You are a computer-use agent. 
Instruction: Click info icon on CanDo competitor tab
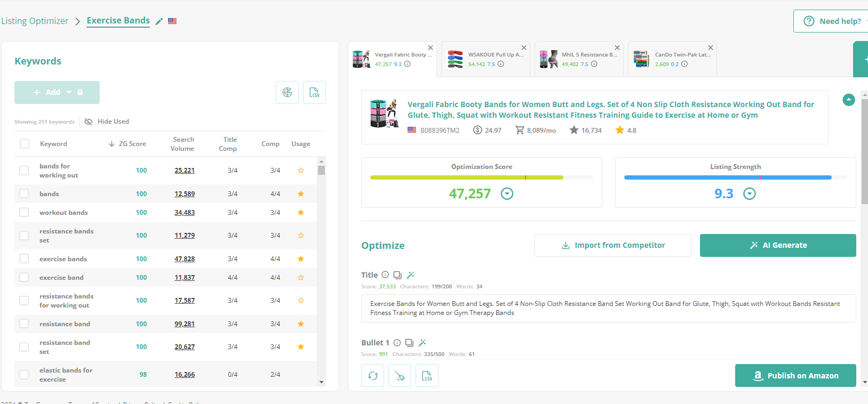[684, 64]
